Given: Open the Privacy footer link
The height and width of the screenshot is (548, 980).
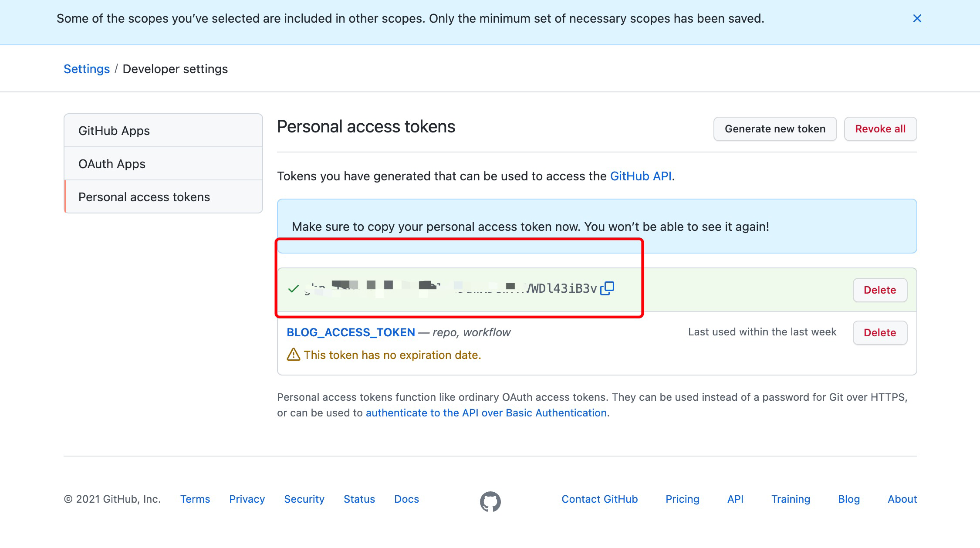Looking at the screenshot, I should coord(247,499).
